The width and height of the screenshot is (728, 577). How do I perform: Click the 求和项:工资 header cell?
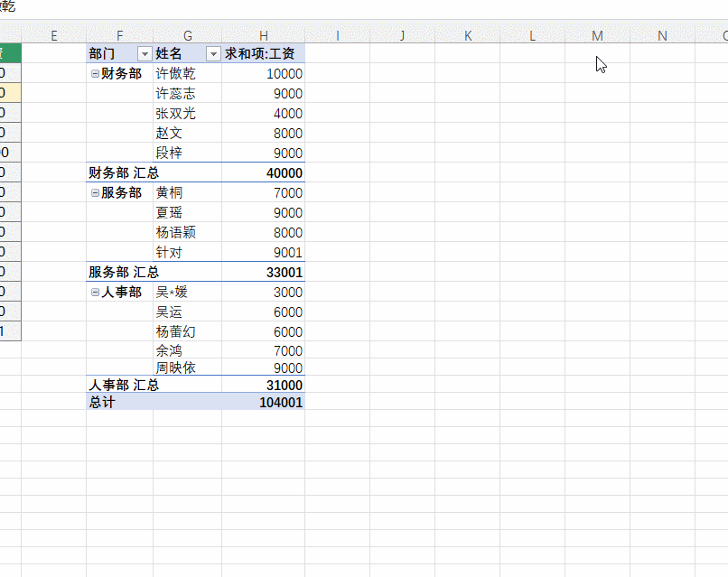point(263,54)
